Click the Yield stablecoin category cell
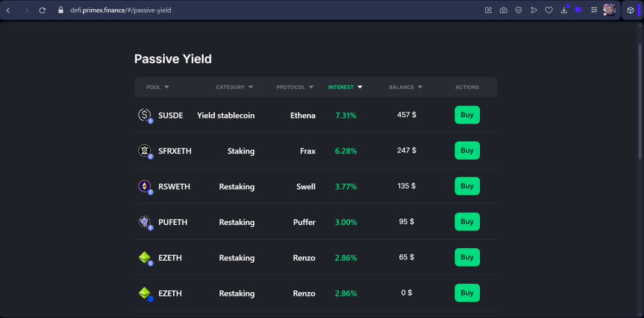The width and height of the screenshot is (644, 318). (226, 115)
